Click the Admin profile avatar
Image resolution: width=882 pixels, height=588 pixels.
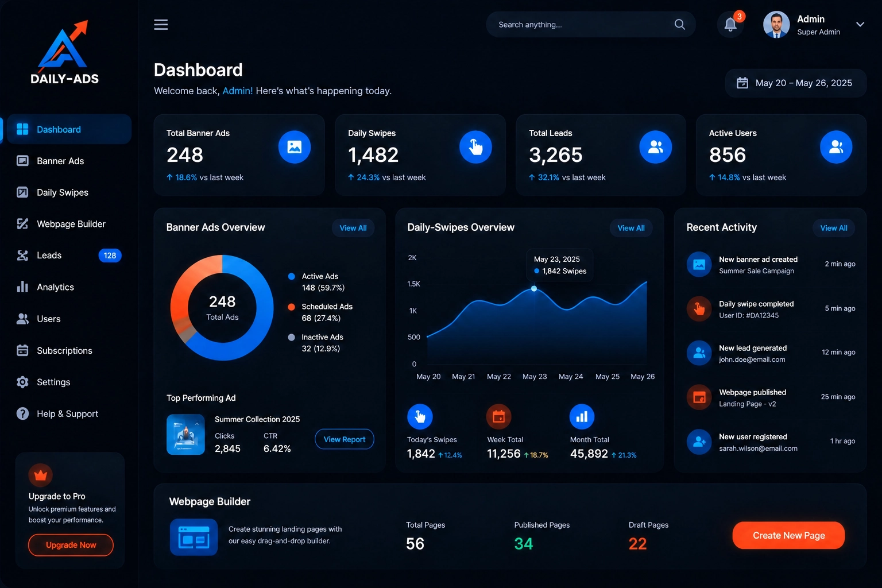click(776, 25)
